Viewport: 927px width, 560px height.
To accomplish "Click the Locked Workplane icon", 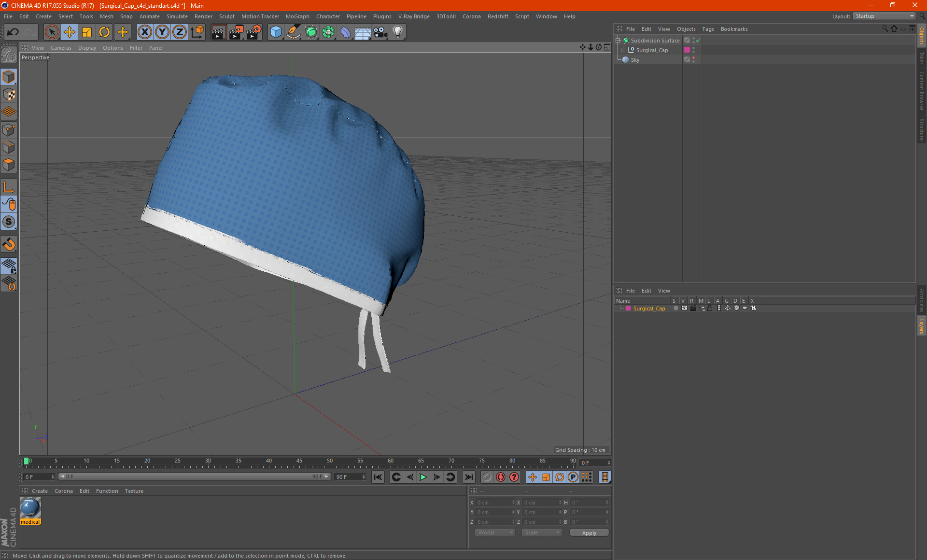I will pos(9,266).
